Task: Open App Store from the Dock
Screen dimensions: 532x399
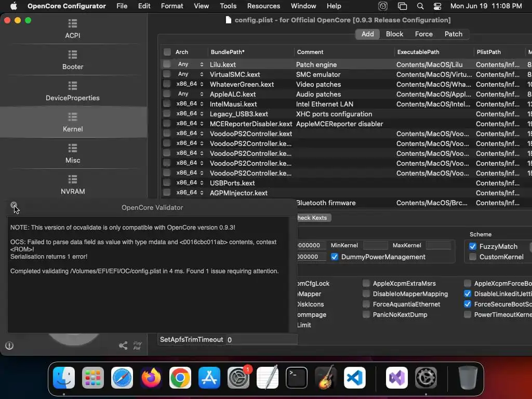Action: (x=209, y=378)
